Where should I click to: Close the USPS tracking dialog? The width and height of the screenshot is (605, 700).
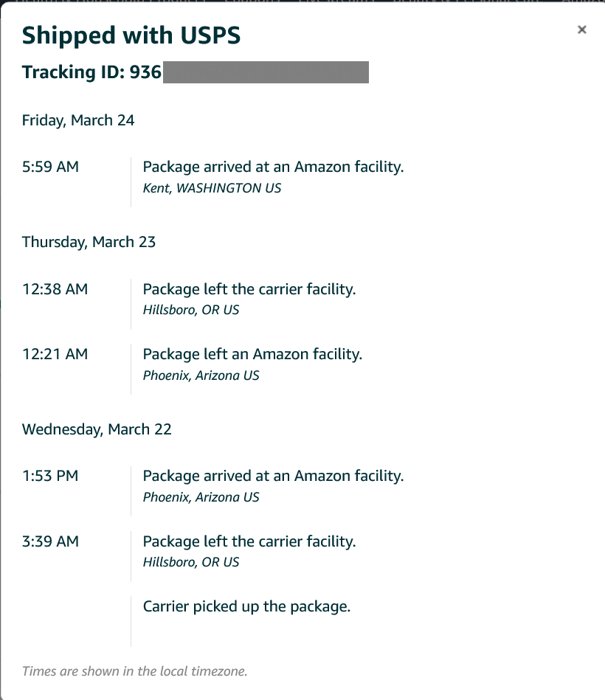582,30
